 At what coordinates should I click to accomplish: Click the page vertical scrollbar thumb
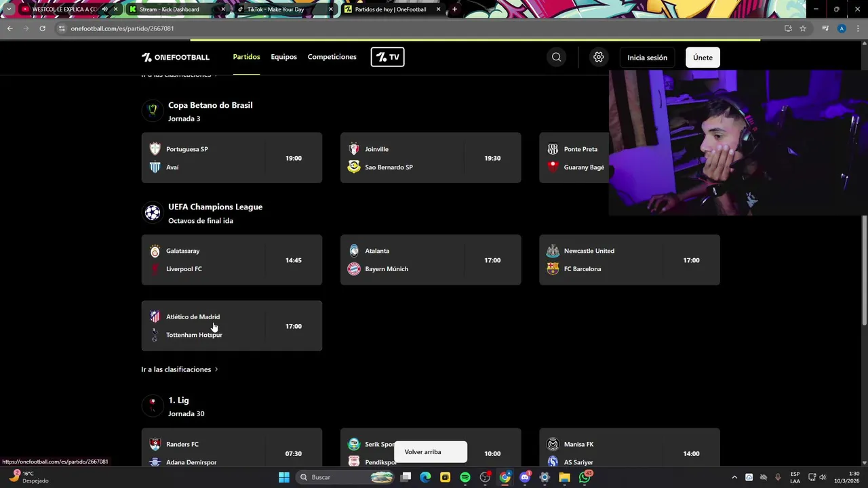(864, 269)
